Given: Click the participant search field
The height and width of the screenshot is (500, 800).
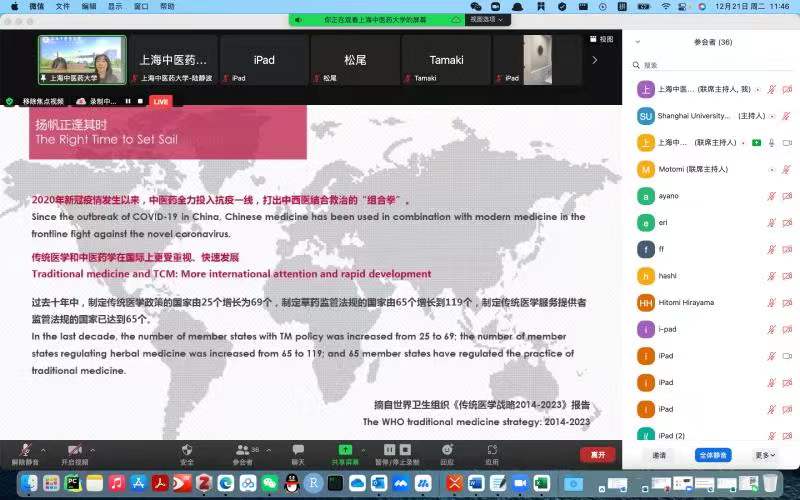Looking at the screenshot, I should pos(712,65).
